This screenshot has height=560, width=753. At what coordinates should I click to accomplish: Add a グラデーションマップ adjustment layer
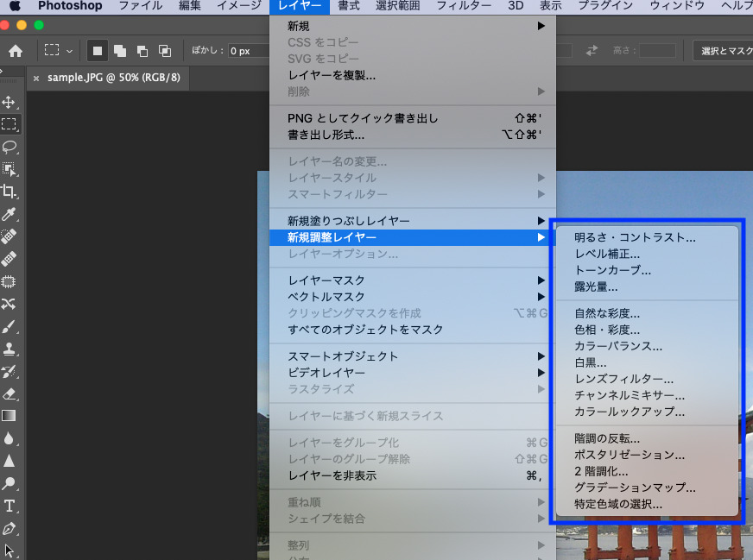coord(647,488)
